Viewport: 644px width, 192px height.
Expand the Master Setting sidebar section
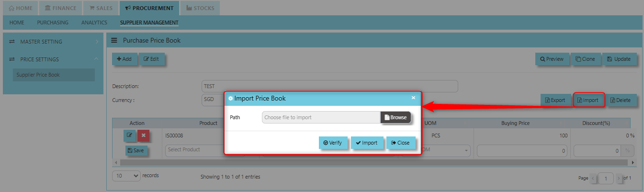pyautogui.click(x=53, y=42)
